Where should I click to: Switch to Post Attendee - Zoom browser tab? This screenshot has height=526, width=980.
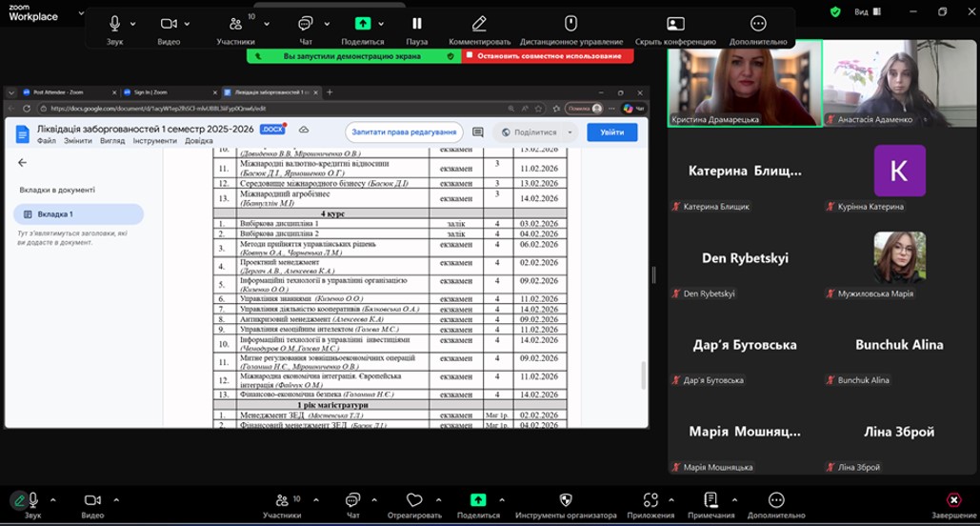click(70, 91)
